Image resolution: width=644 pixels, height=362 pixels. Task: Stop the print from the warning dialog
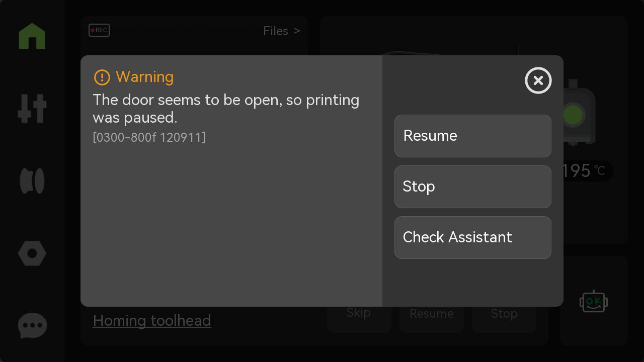click(x=473, y=187)
